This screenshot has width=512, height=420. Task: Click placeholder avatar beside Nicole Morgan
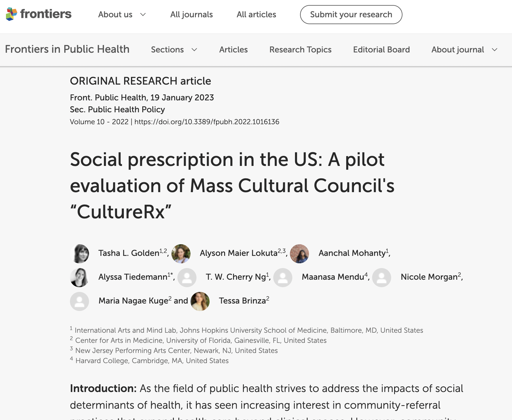[x=382, y=278]
